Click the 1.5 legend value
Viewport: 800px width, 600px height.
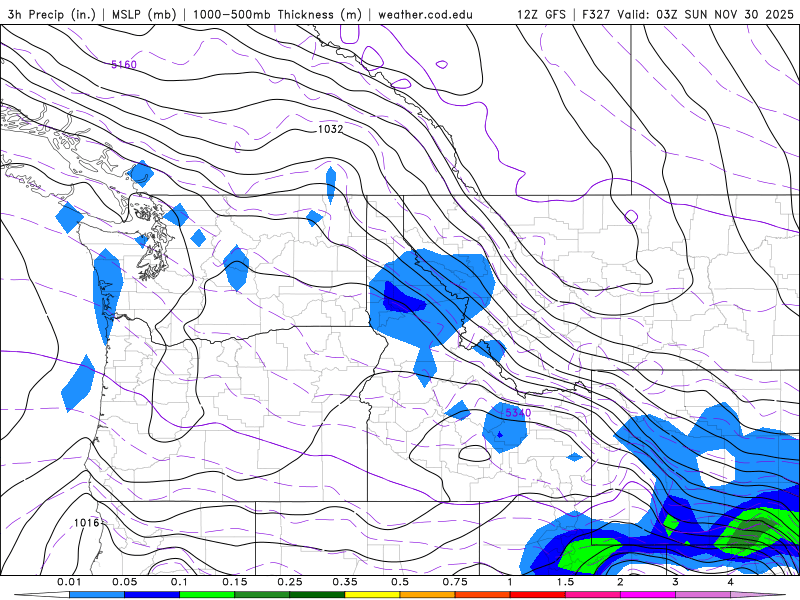click(565, 582)
